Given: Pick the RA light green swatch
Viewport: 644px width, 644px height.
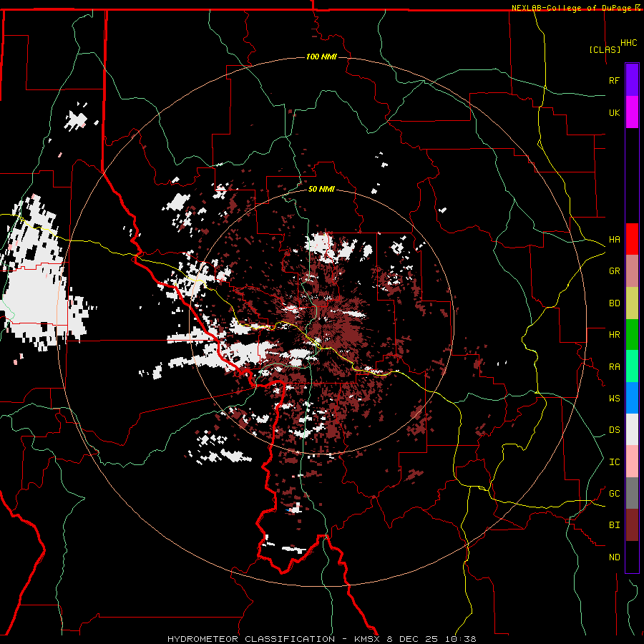Looking at the screenshot, I should [632, 366].
